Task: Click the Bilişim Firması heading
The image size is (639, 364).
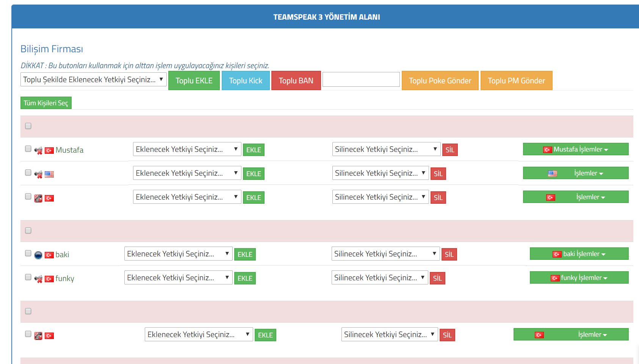Action: click(52, 49)
